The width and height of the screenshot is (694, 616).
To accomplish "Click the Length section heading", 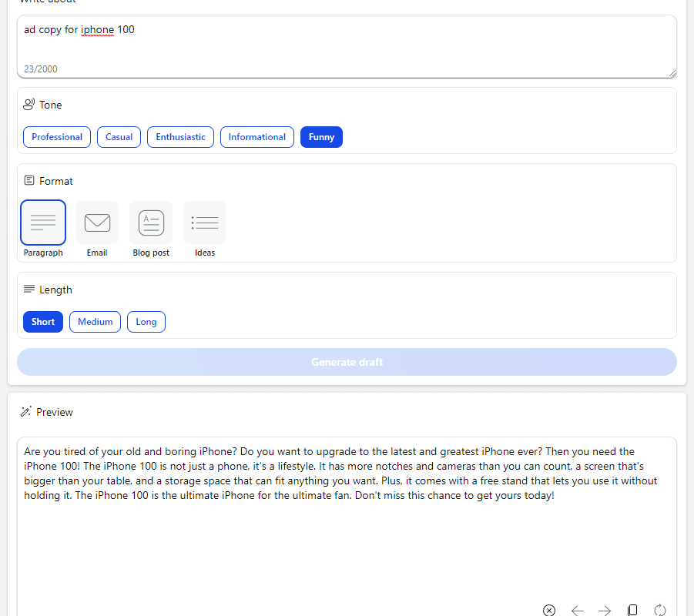I will (x=55, y=290).
